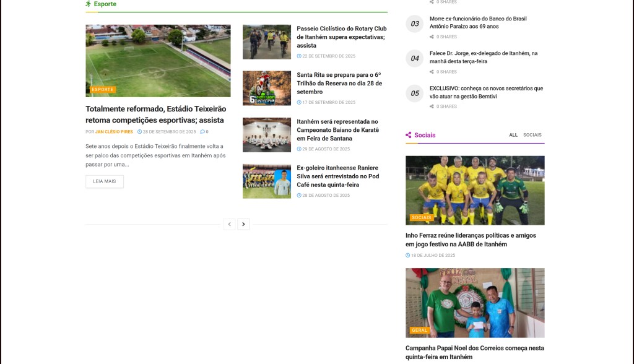The width and height of the screenshot is (634, 364).
Task: Click share icon under Antônio Paraizo article
Action: coord(432,37)
